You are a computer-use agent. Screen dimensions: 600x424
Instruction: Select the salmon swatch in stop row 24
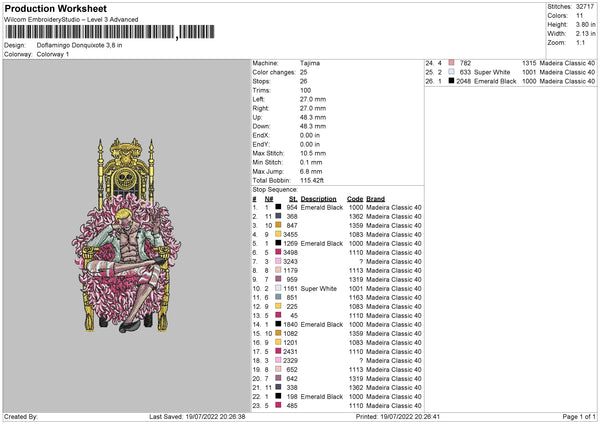point(452,63)
